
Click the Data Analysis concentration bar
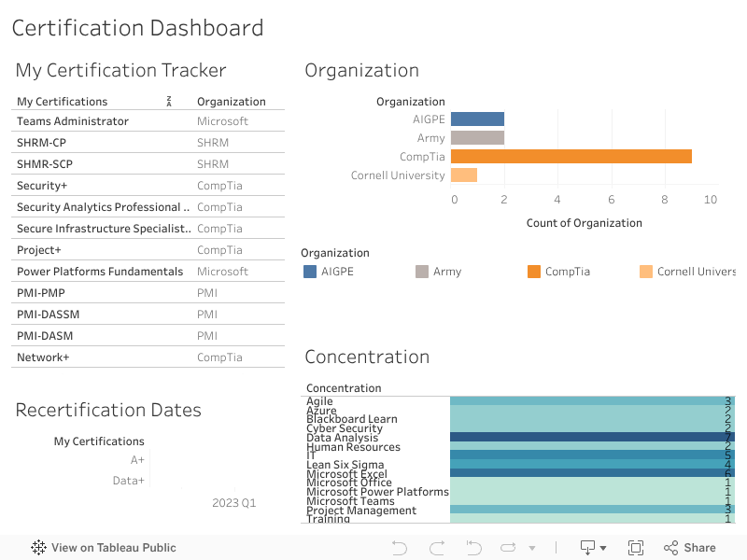[591, 437]
